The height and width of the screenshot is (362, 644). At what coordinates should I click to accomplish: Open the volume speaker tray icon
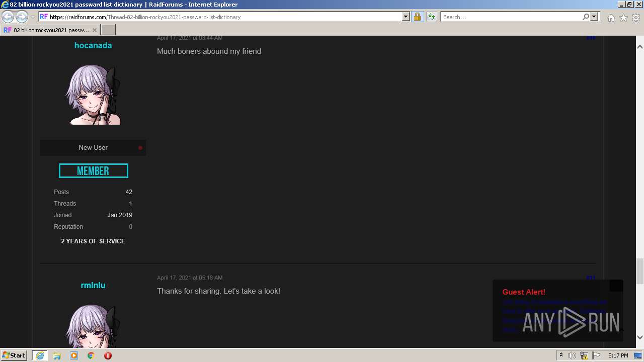572,355
